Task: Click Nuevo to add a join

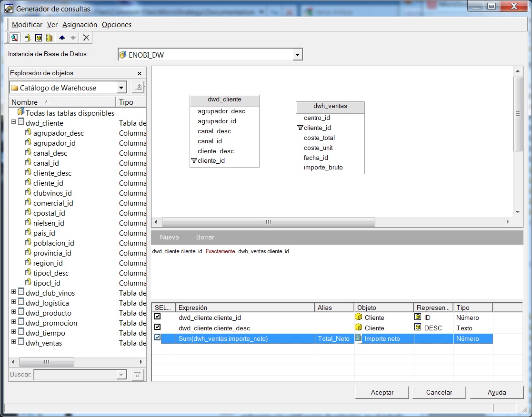Action: coord(169,237)
